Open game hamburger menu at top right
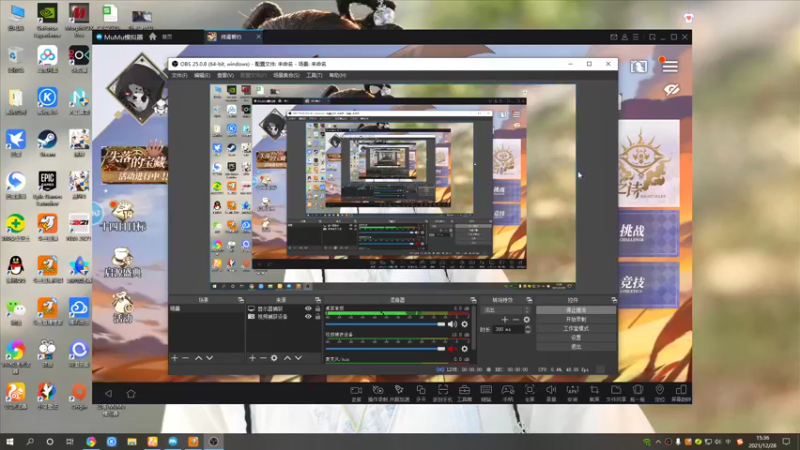The height and width of the screenshot is (450, 800). click(x=670, y=66)
